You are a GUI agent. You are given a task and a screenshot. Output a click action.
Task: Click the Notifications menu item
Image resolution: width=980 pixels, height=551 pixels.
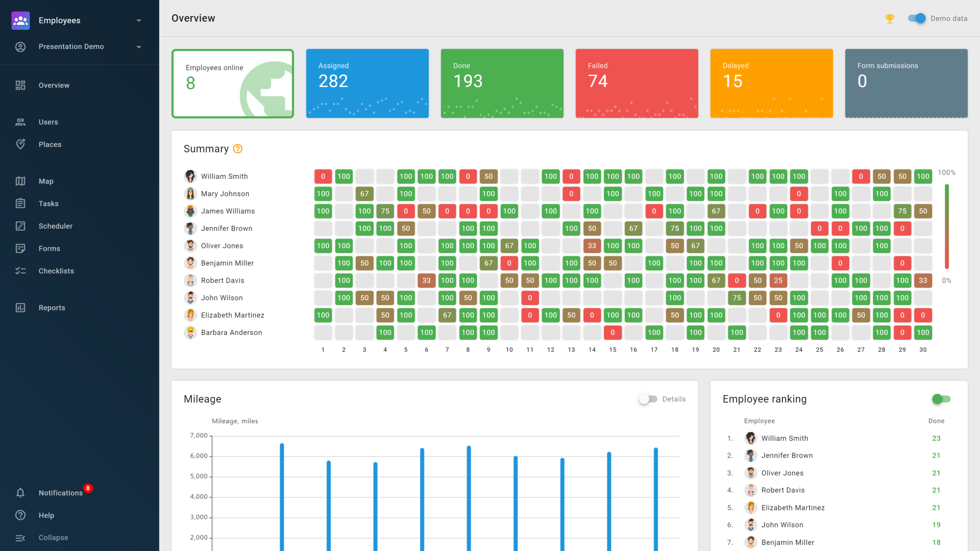click(x=60, y=492)
